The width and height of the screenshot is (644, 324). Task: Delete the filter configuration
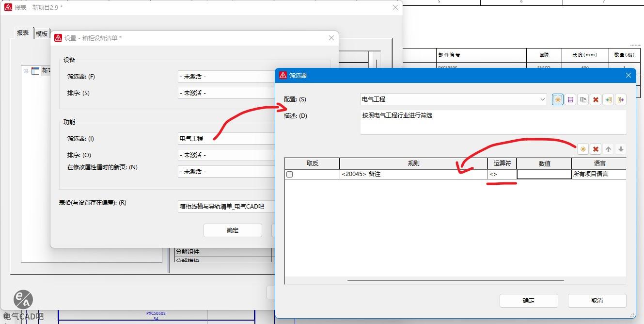coord(596,99)
